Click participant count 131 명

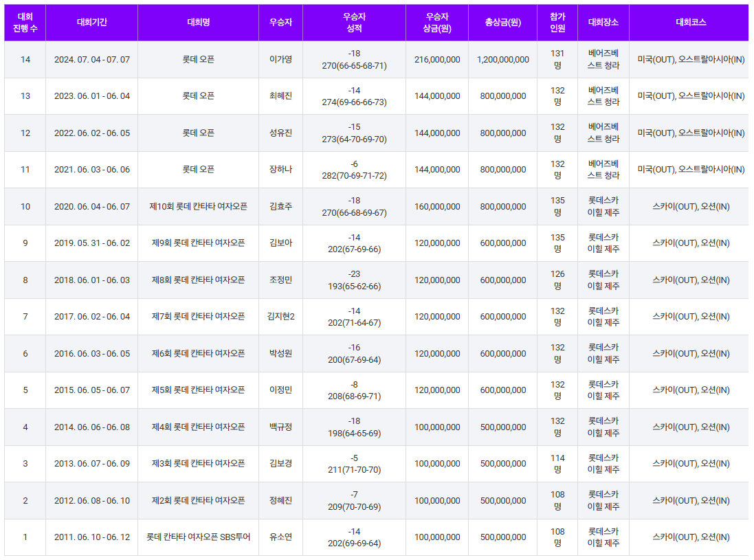[x=557, y=60]
